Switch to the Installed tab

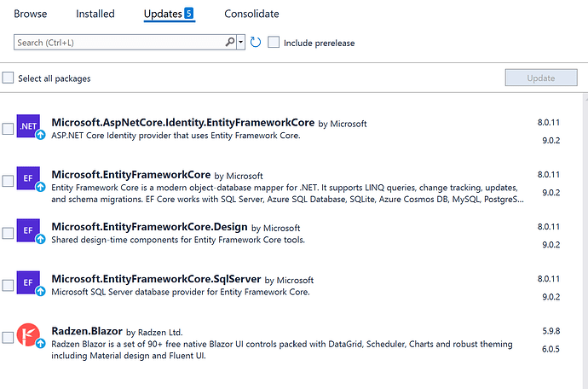coord(95,14)
